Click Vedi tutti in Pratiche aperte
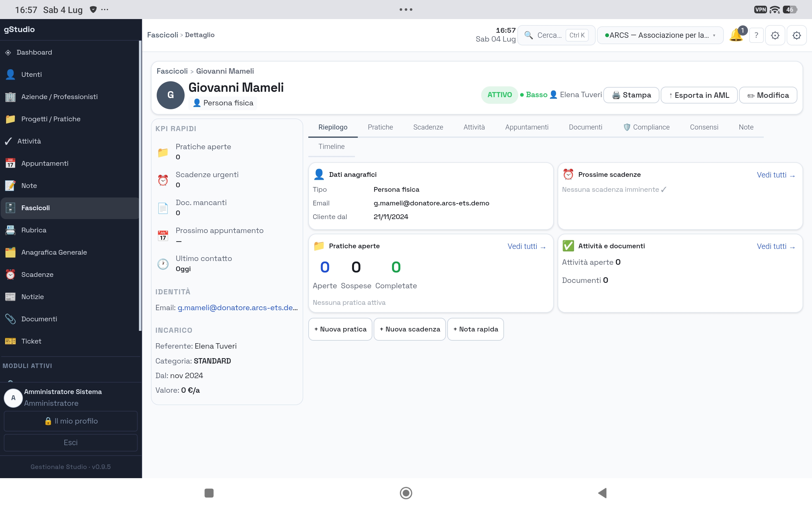The height and width of the screenshot is (508, 812). pos(527,247)
